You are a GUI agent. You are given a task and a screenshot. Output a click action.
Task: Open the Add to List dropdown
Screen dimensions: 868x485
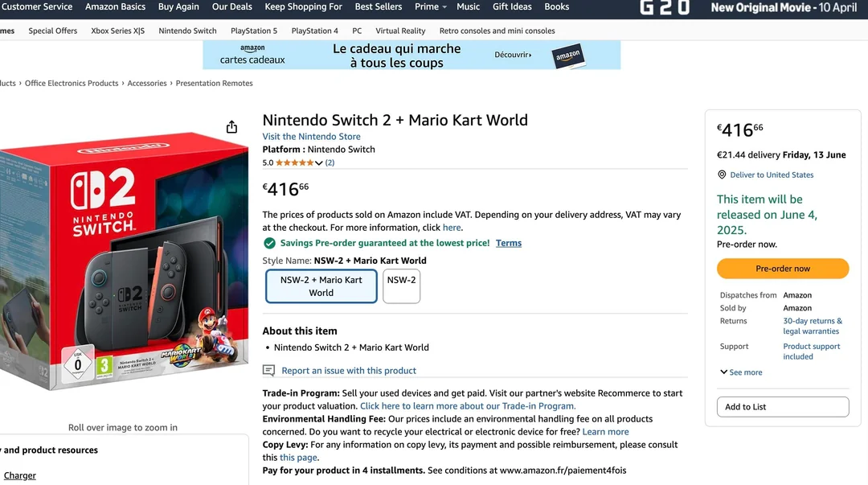pyautogui.click(x=782, y=407)
